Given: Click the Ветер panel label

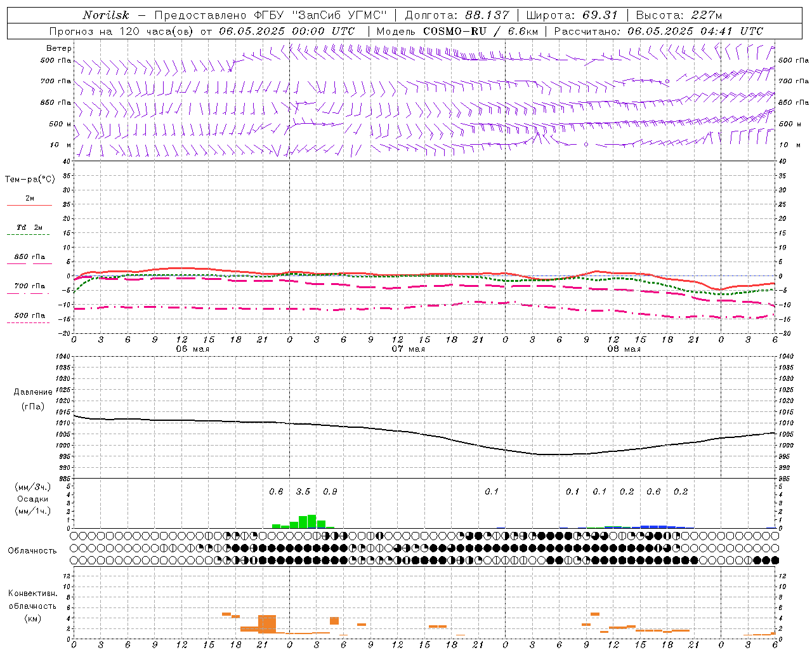Looking at the screenshot, I should tap(59, 48).
